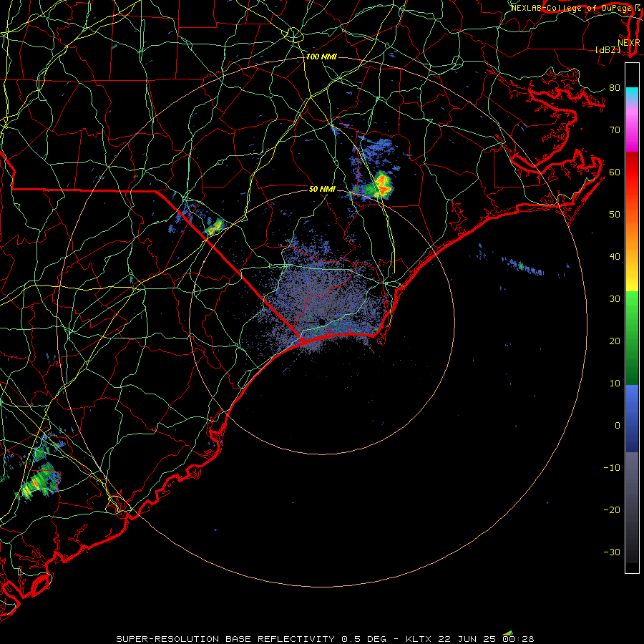The width and height of the screenshot is (644, 644).
Task: Click the 30 value on dBZ scale
Action: (x=615, y=299)
